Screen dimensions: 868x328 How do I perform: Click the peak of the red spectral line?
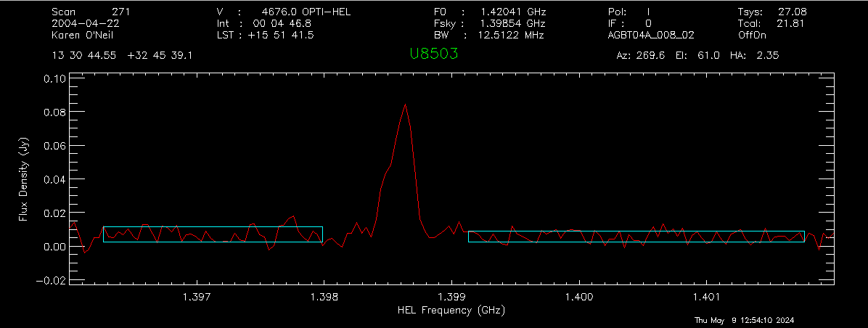point(405,104)
